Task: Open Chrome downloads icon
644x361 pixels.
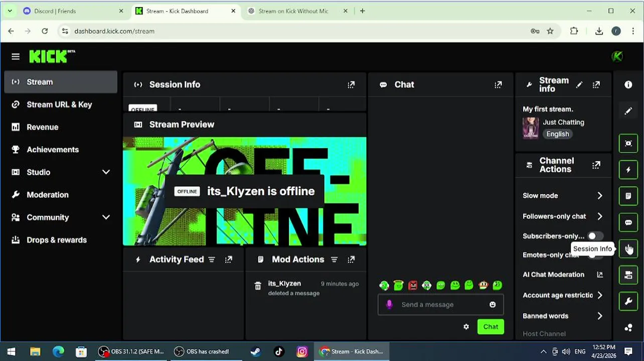Action: 599,31
